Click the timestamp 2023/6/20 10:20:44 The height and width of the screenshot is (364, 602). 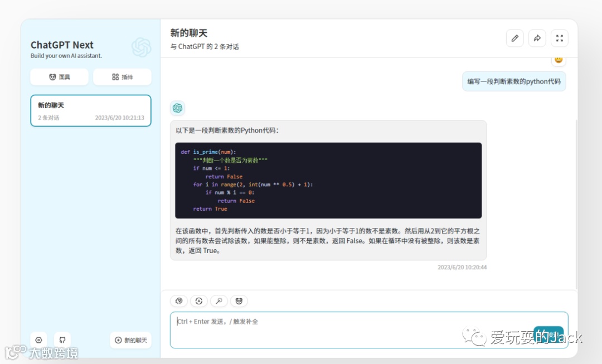462,267
